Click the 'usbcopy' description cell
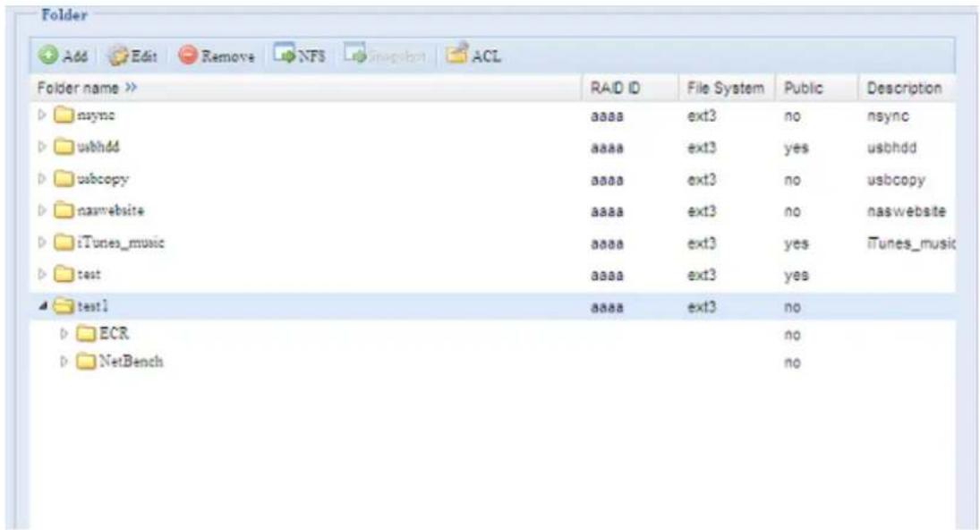The width and height of the screenshot is (980, 530). 896,180
